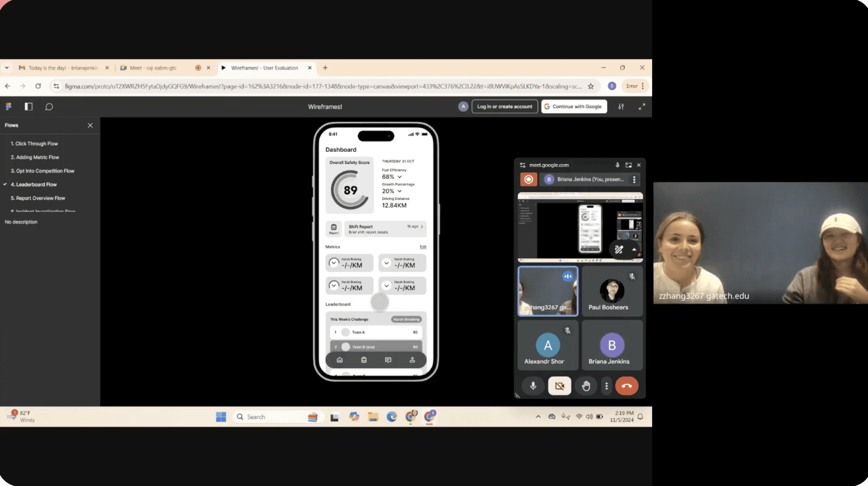This screenshot has width=868, height=486.
Task: Click the Edit link beside Metrics
Action: (423, 247)
